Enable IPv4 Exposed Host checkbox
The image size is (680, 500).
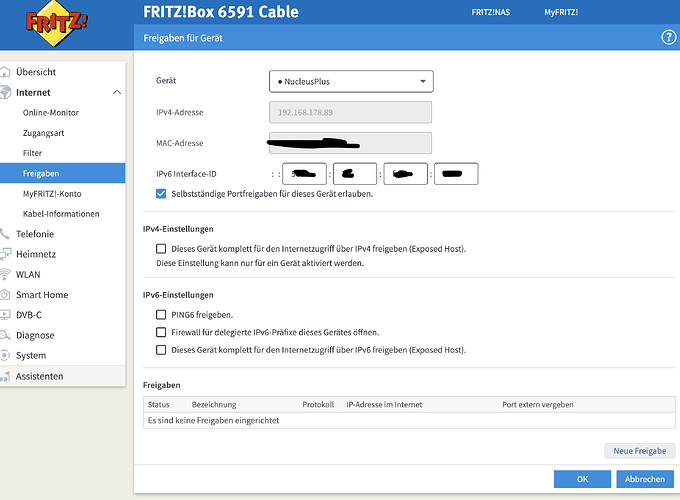[x=162, y=248]
